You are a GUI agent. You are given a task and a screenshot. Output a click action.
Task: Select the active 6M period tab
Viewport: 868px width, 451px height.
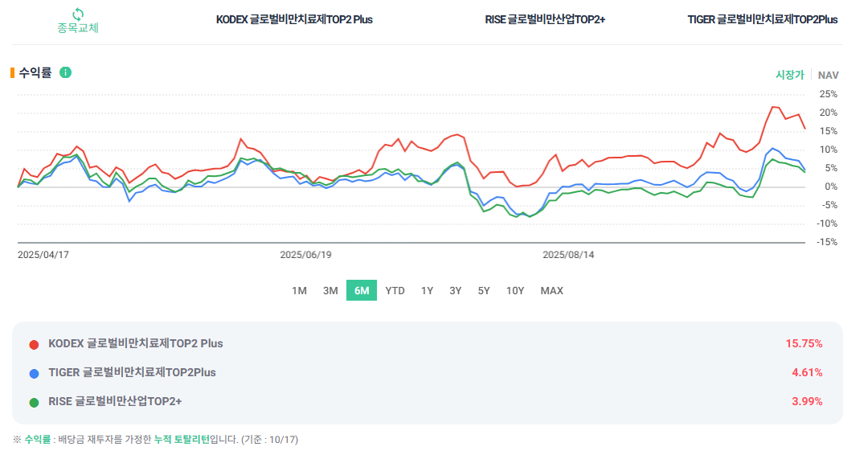(362, 290)
